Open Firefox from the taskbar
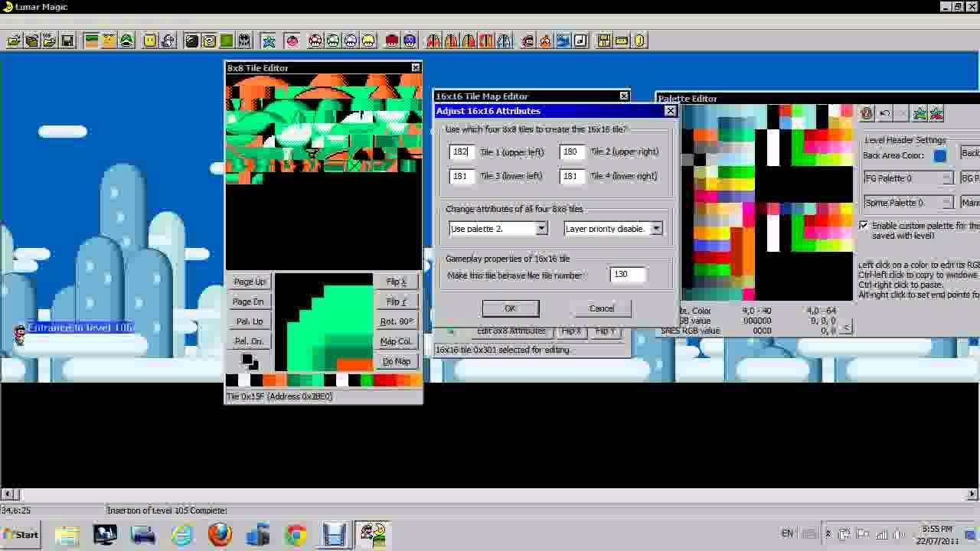 pyautogui.click(x=220, y=534)
